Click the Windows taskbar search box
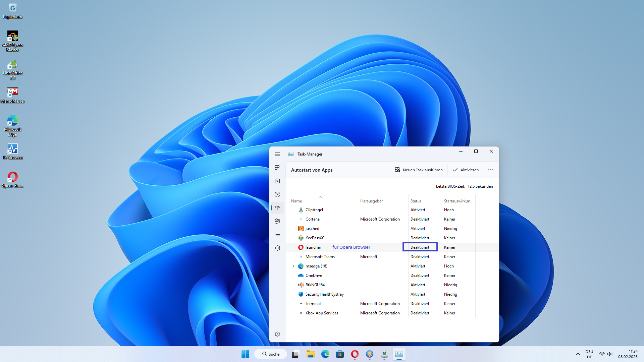 271,354
